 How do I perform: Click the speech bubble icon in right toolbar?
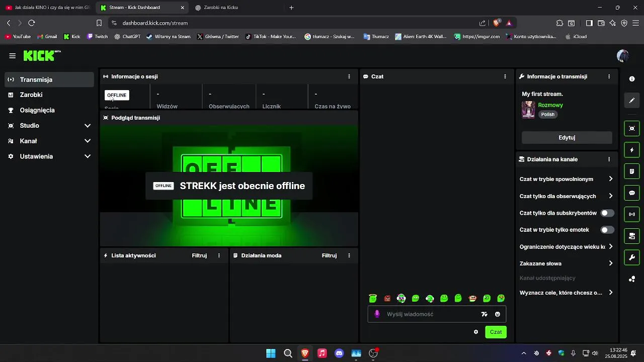pos(632,193)
